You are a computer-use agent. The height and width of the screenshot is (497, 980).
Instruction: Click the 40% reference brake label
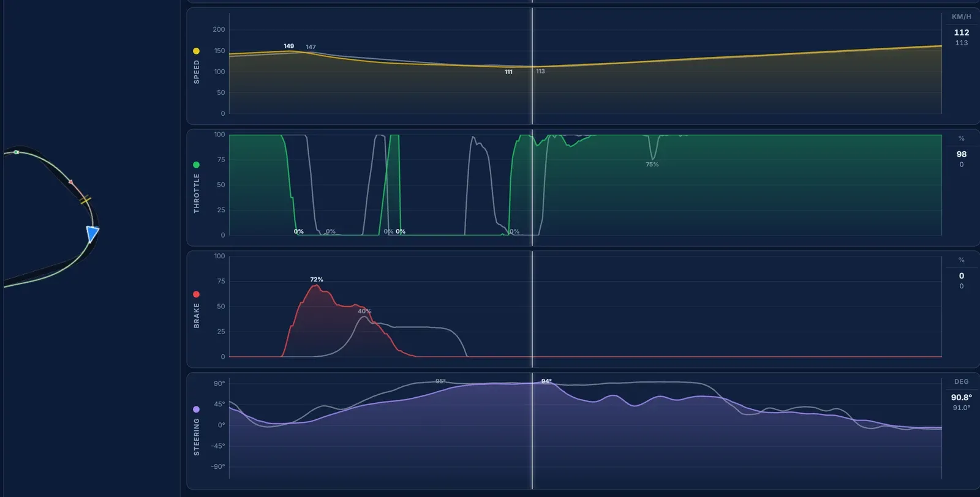[364, 311]
